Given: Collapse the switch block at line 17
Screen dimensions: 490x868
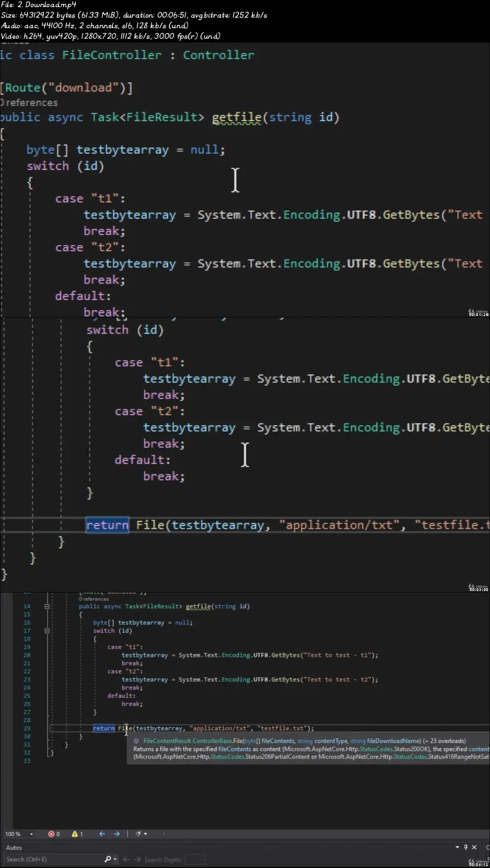Looking at the screenshot, I should [47, 631].
